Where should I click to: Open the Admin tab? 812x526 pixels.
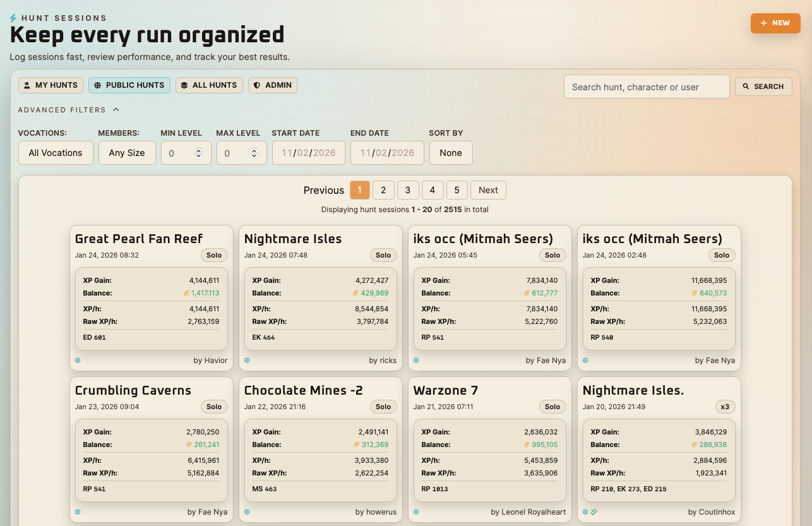pyautogui.click(x=273, y=85)
